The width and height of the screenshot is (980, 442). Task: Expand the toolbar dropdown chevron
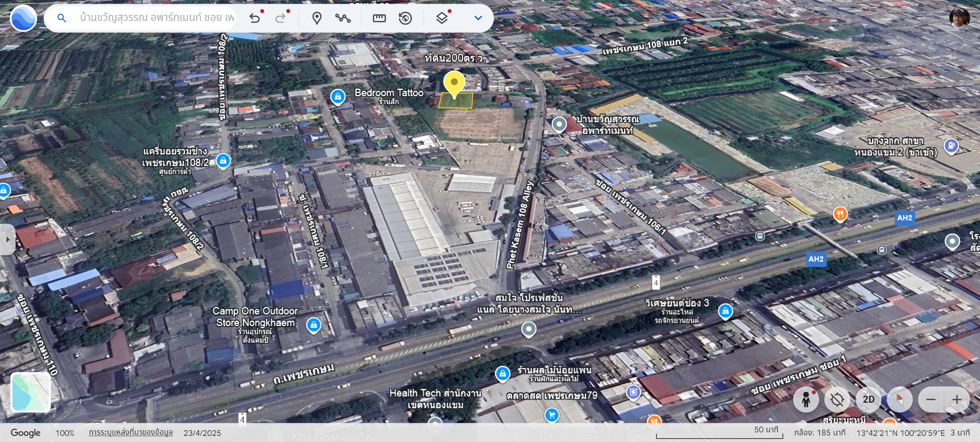click(x=478, y=18)
